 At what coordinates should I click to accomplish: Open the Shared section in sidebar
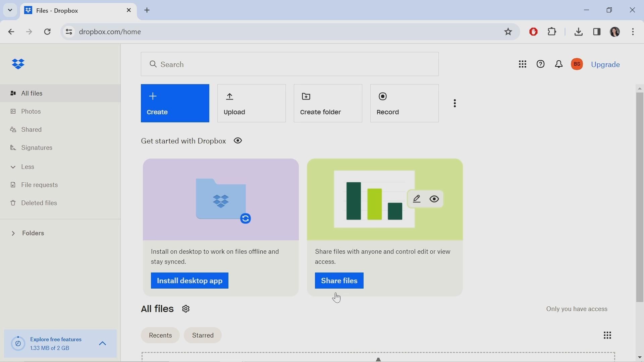[31, 130]
